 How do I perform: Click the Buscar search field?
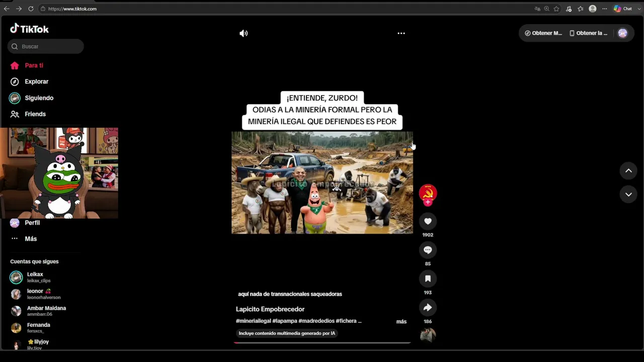coord(46,46)
